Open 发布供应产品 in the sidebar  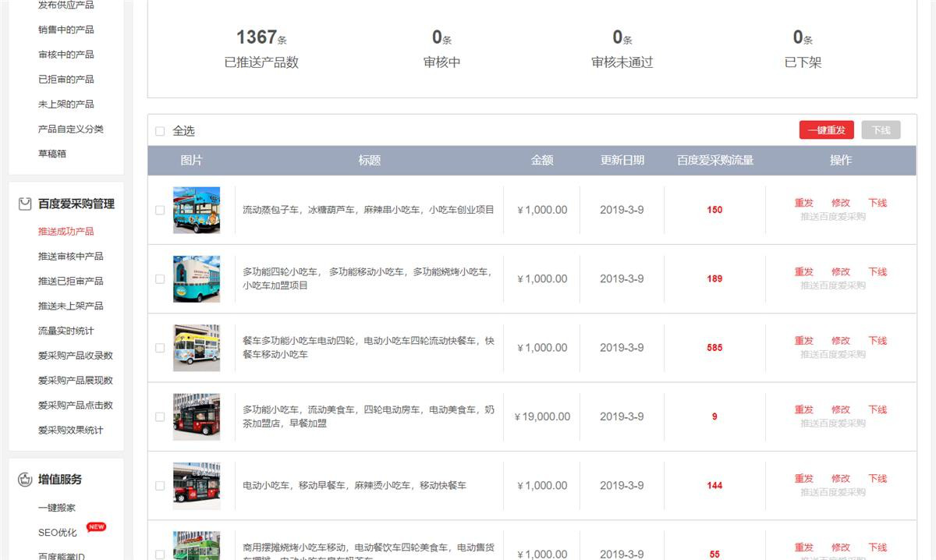[x=66, y=5]
